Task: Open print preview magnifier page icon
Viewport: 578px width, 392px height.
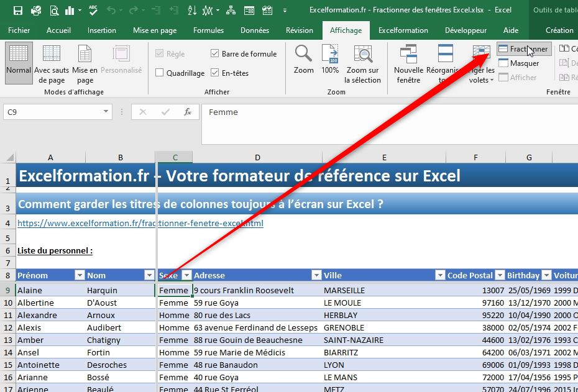Action: 54,11
